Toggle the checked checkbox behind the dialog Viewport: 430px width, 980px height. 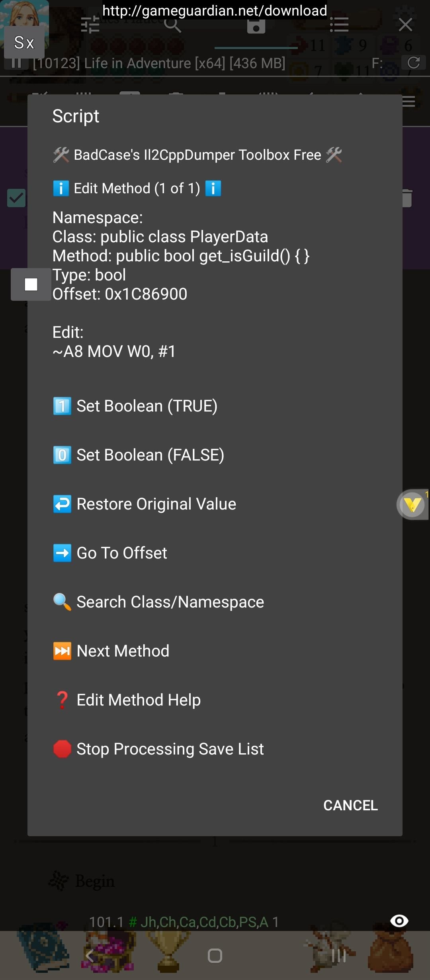point(17,198)
